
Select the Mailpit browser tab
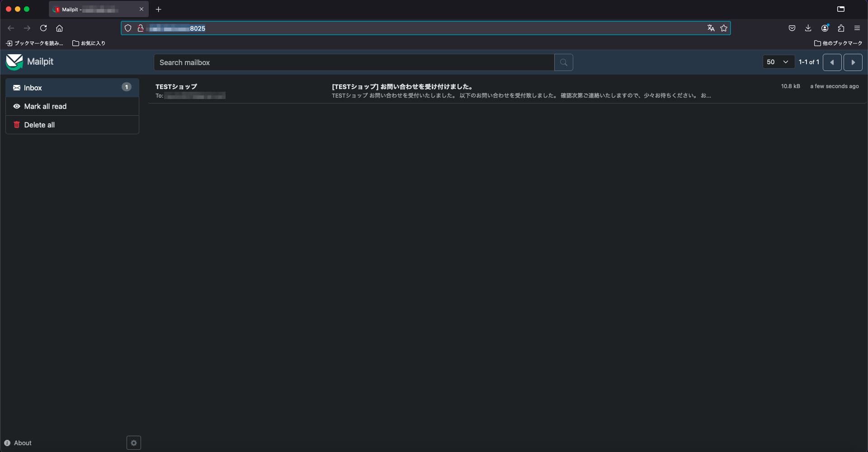pyautogui.click(x=99, y=9)
